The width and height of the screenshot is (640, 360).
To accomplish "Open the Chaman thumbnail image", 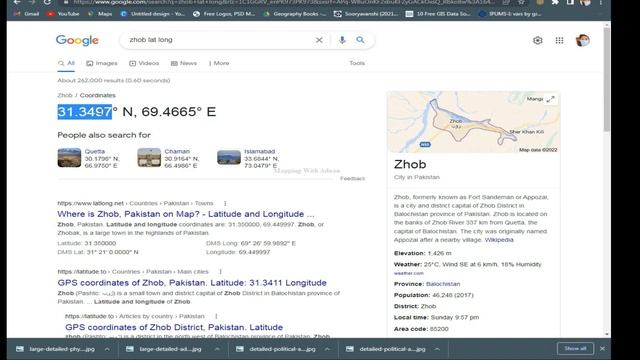I will pyautogui.click(x=149, y=158).
